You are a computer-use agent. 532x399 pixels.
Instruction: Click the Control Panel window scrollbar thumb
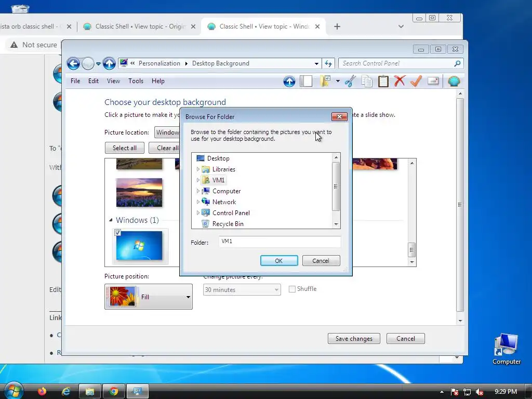(460, 205)
